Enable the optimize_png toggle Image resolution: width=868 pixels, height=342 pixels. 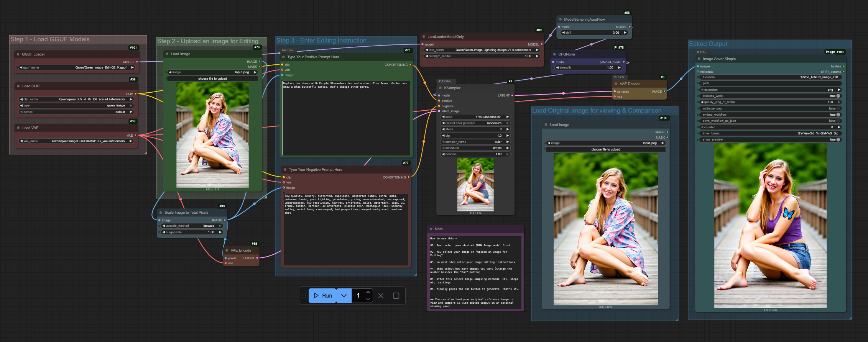coord(838,108)
